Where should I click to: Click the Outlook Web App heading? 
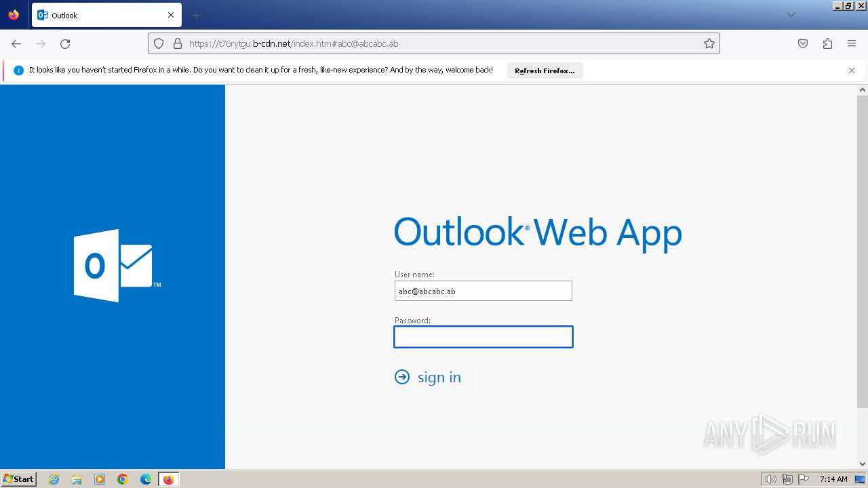coord(538,232)
